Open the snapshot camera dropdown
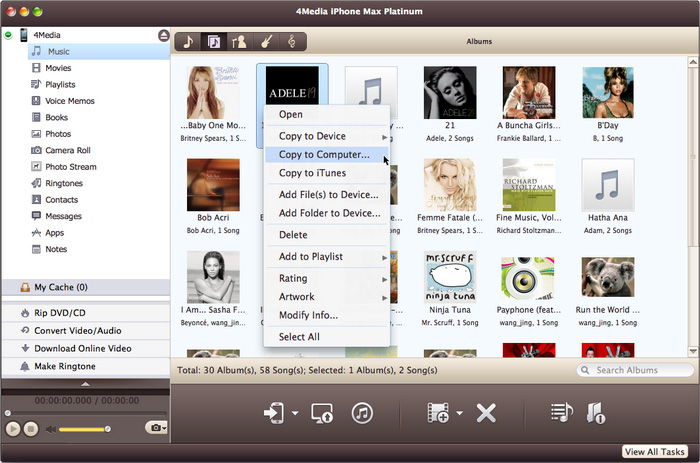 tap(157, 428)
